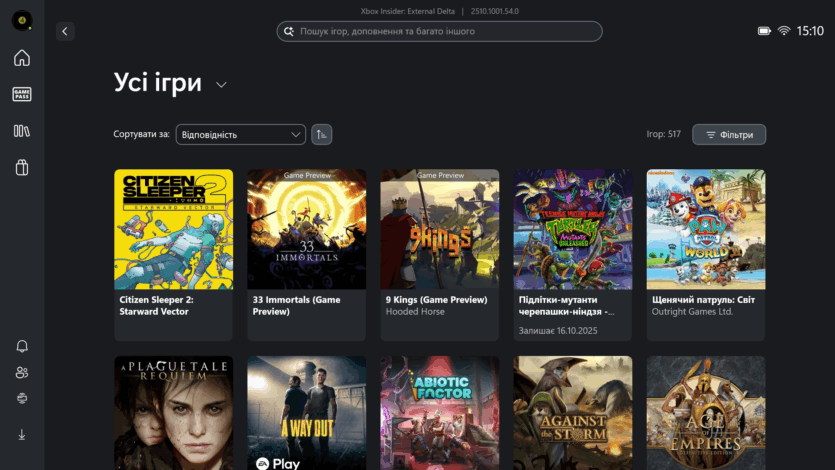Image resolution: width=835 pixels, height=470 pixels.
Task: Open the downloads arrow icon
Action: [22, 435]
